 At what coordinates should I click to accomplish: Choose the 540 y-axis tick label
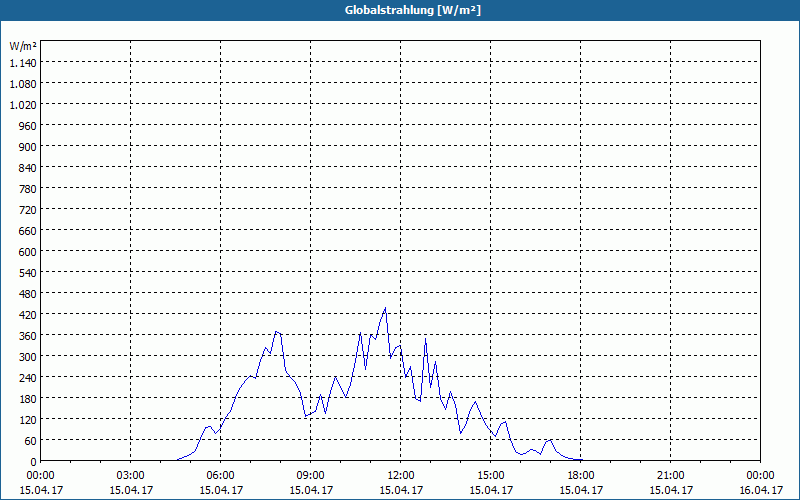(28, 272)
